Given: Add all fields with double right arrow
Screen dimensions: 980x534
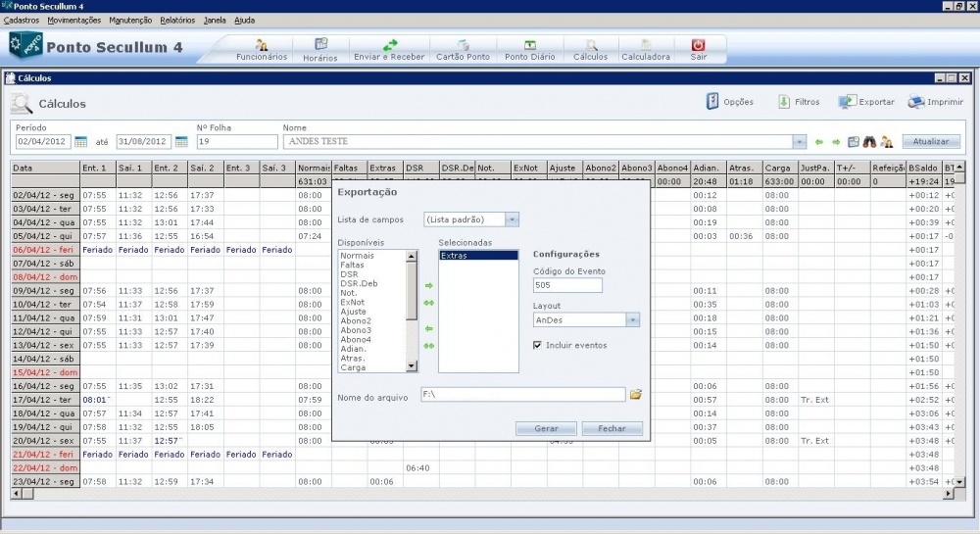Looking at the screenshot, I should tap(429, 303).
